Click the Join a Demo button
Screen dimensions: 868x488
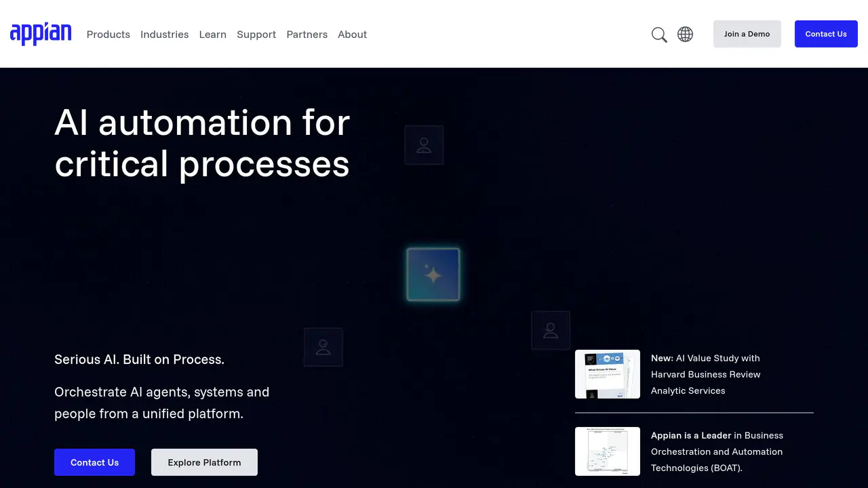click(x=747, y=34)
